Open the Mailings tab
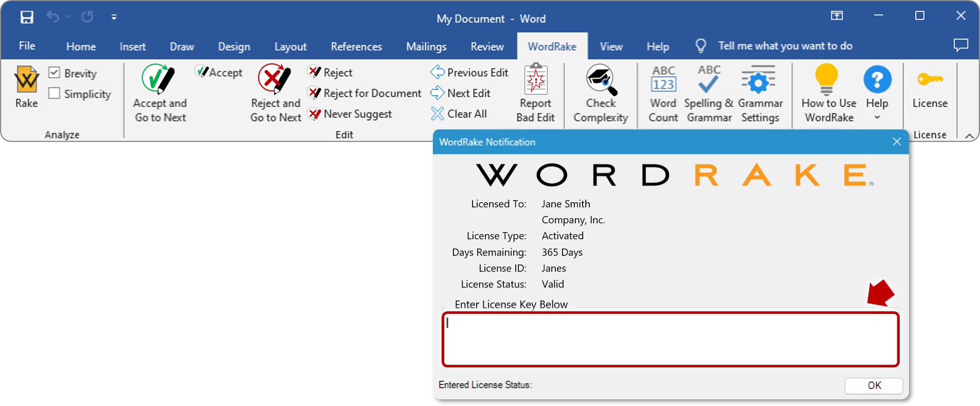 pos(426,46)
